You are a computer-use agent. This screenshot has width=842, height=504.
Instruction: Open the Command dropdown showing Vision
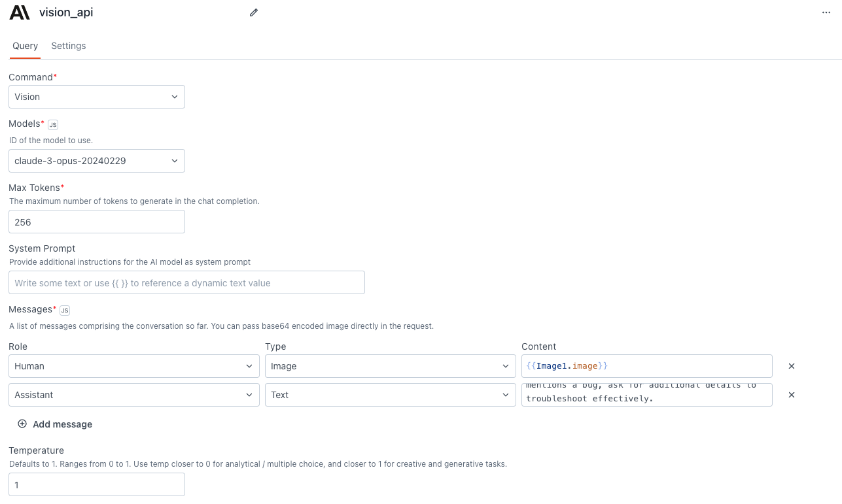pos(97,97)
